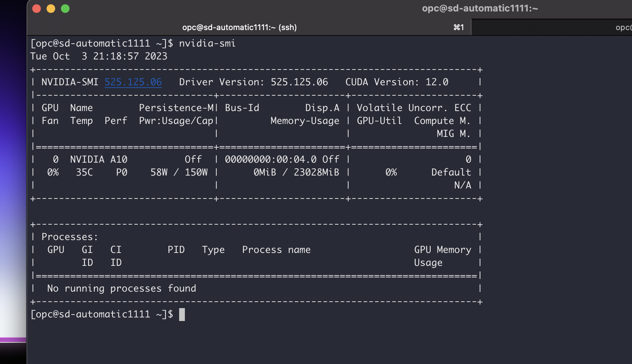Click the 'Processes:' section label

pyautogui.click(x=70, y=237)
